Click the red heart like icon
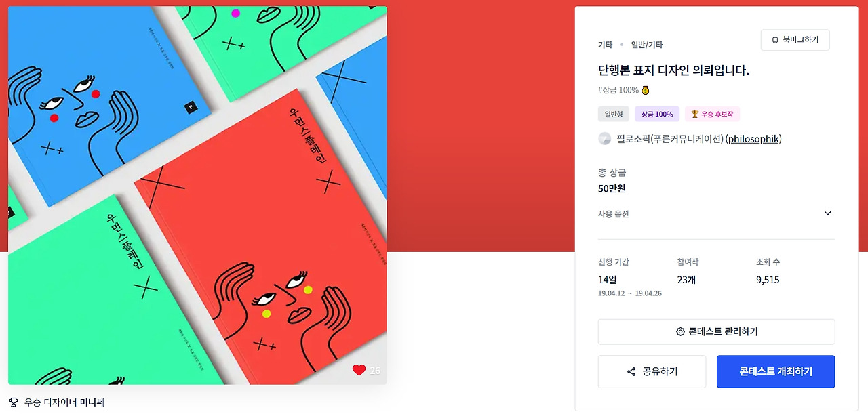This screenshot has width=868, height=416. [359, 370]
